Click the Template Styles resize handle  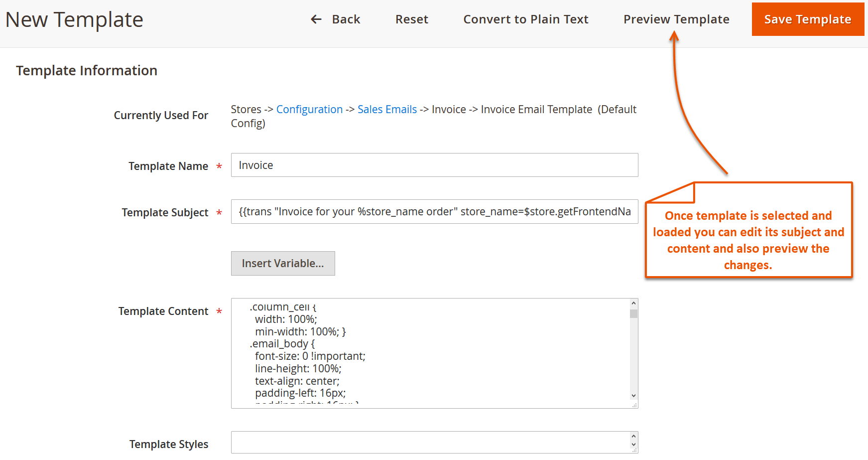tap(634, 451)
